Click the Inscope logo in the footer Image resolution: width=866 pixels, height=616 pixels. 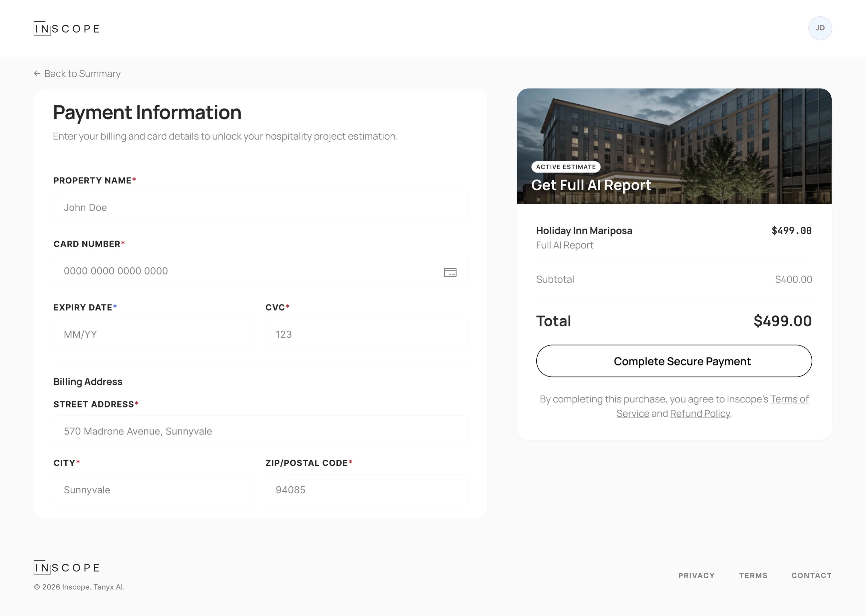tap(67, 567)
